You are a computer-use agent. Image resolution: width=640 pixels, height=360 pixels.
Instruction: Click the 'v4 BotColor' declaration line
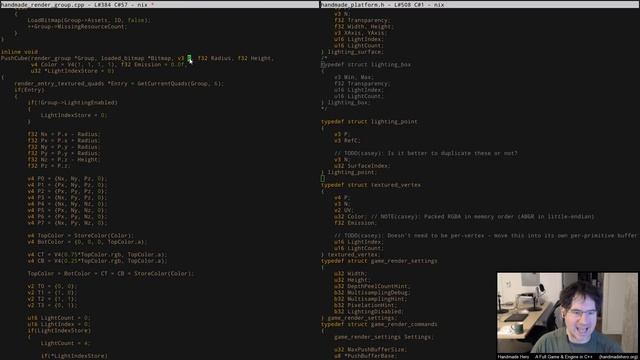click(87, 242)
